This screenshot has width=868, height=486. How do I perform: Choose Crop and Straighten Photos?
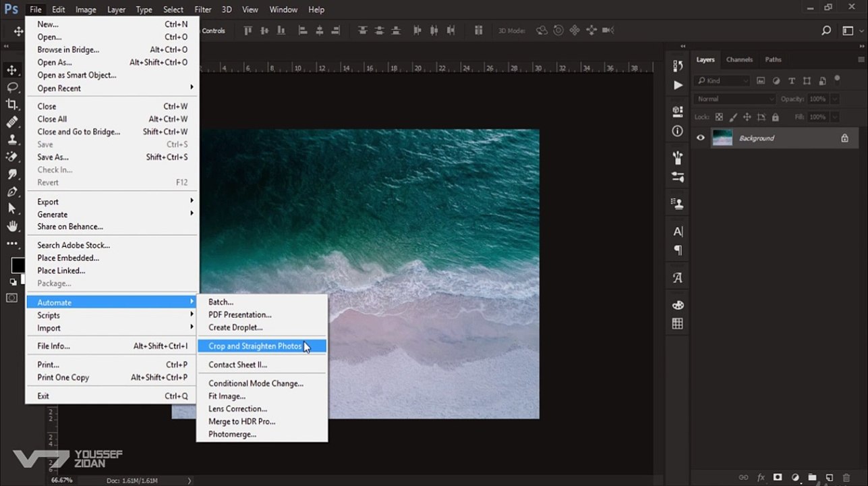pos(262,346)
